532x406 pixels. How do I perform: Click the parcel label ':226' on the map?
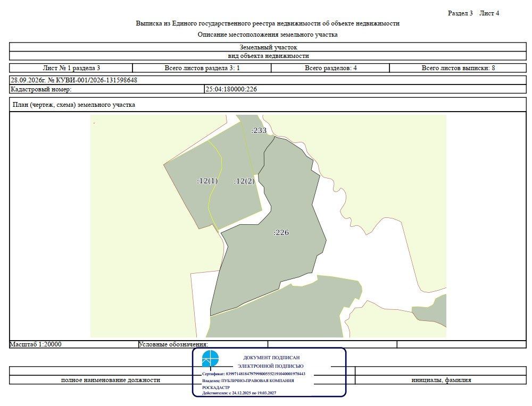click(x=281, y=232)
